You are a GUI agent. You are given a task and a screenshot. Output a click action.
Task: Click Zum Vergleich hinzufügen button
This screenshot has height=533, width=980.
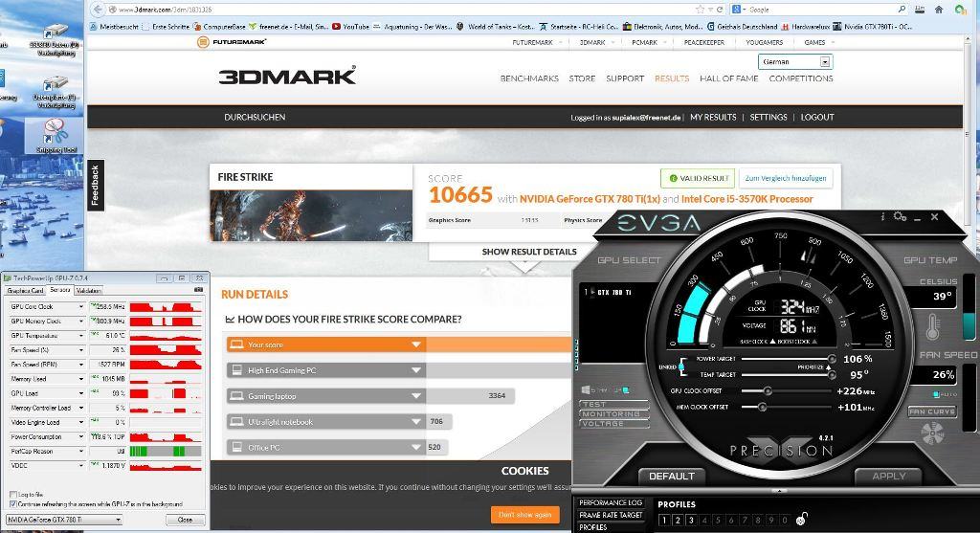pyautogui.click(x=785, y=178)
